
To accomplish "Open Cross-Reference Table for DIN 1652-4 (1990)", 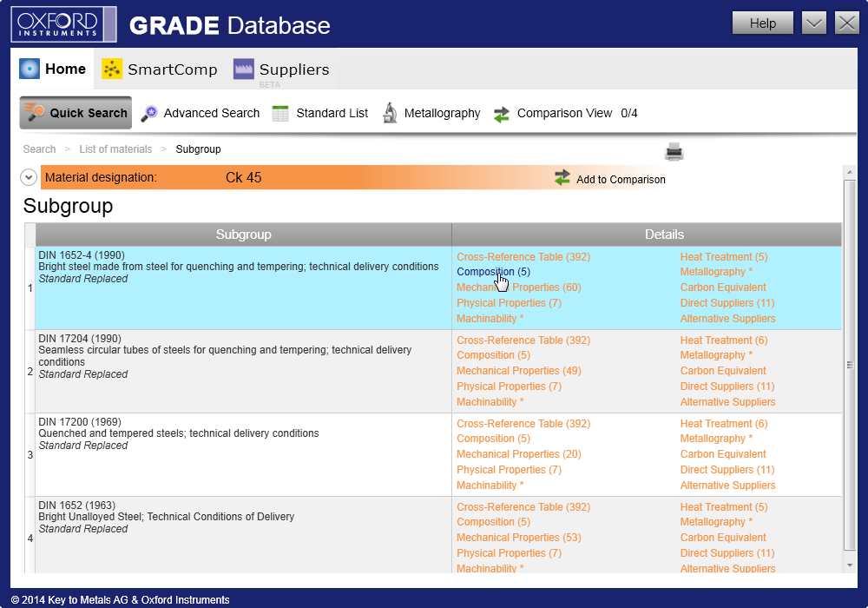I will click(x=523, y=256).
